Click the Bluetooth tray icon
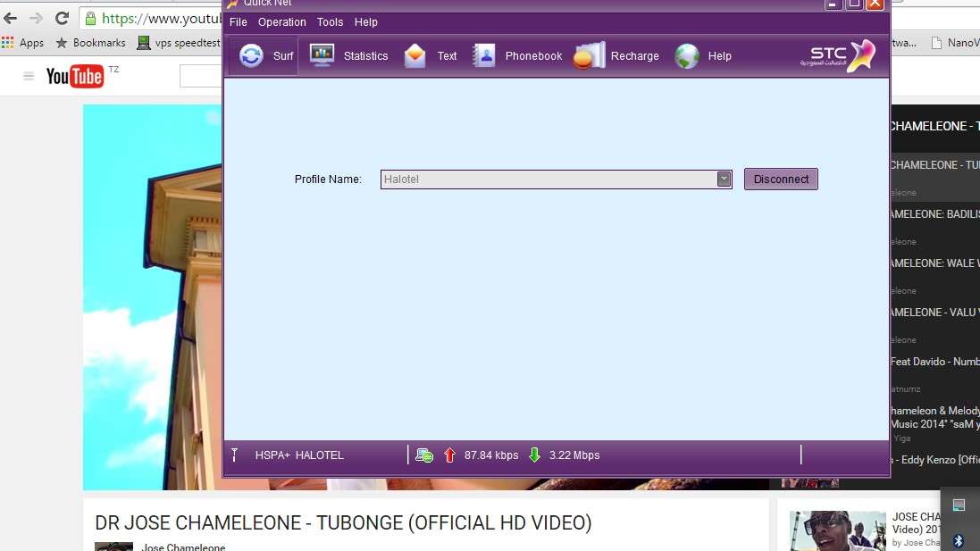The width and height of the screenshot is (980, 551). [959, 541]
